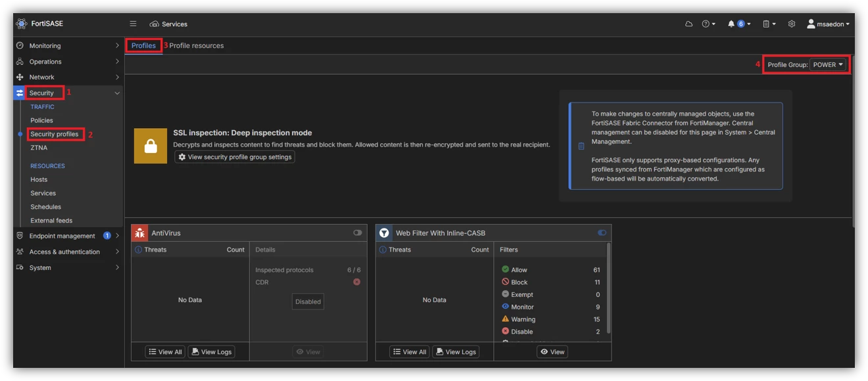Click the info icon beside AntiVirus Threats
868x381 pixels.
click(x=138, y=250)
